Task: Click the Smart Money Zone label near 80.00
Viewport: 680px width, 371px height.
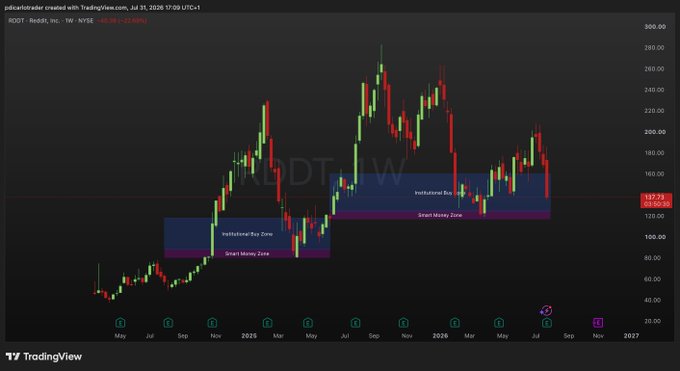Action: [247, 253]
